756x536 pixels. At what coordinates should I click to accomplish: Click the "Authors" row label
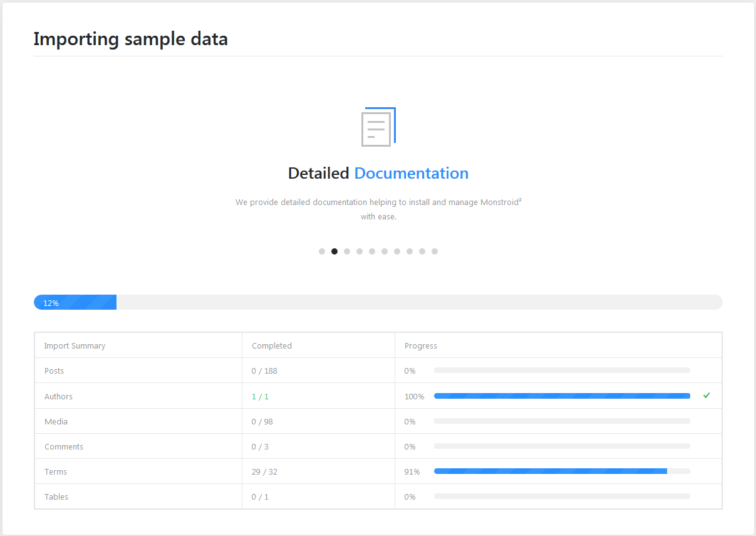(58, 396)
